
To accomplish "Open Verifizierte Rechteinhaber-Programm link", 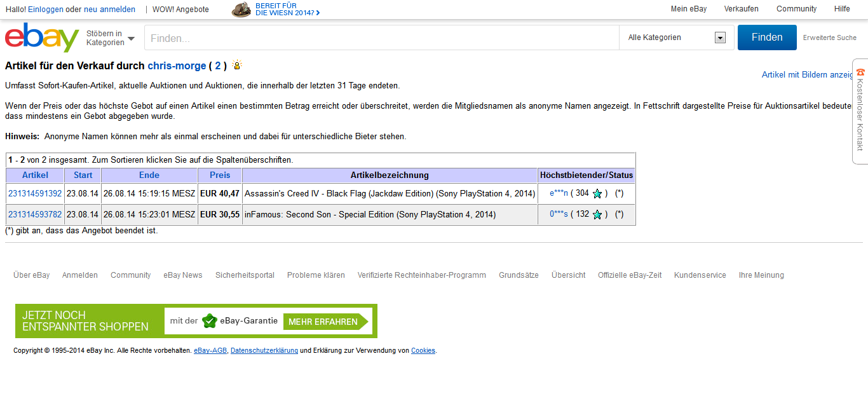I will pyautogui.click(x=422, y=275).
